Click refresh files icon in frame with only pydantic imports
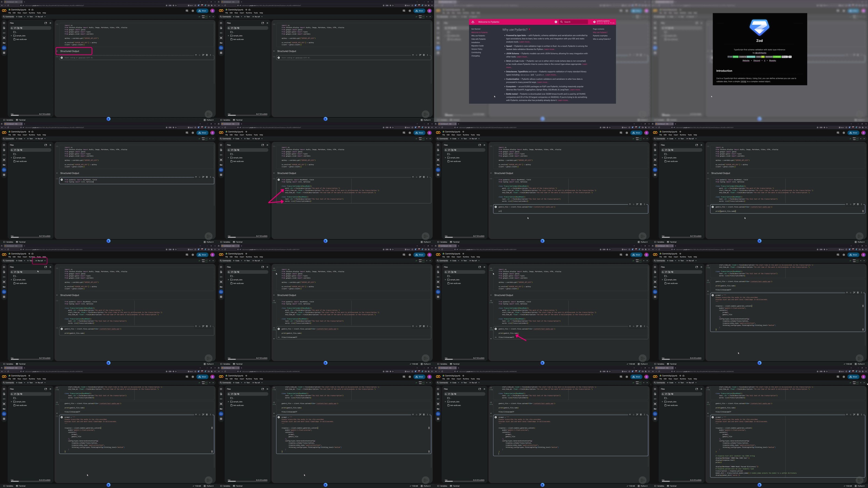 pyautogui.click(x=15, y=150)
